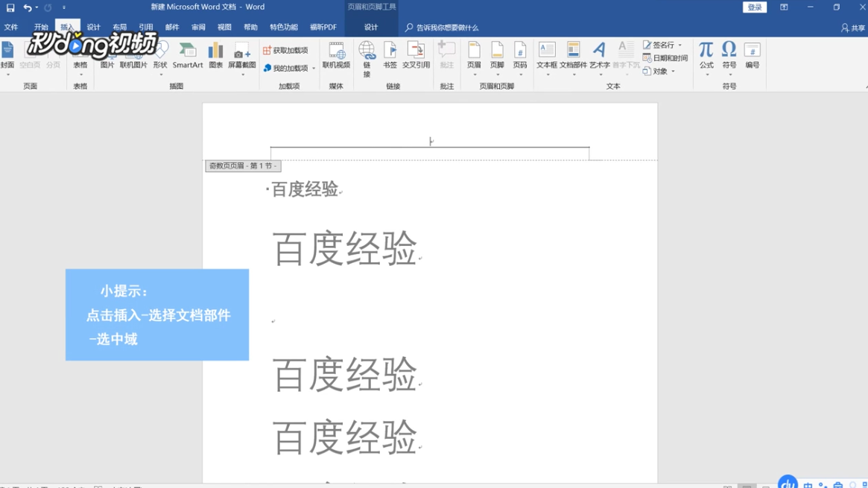This screenshot has height=488, width=868.
Task: Open the 页脚 footer menu
Action: (x=497, y=57)
